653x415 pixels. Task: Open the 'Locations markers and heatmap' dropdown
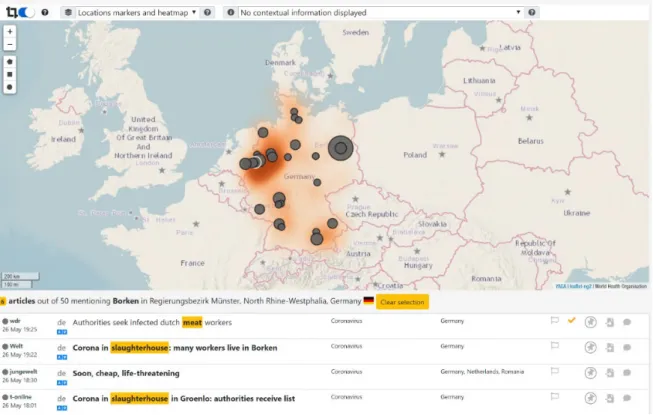tap(137, 12)
